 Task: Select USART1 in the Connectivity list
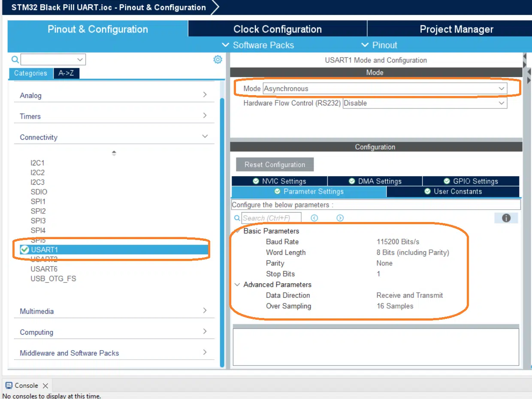[114, 249]
